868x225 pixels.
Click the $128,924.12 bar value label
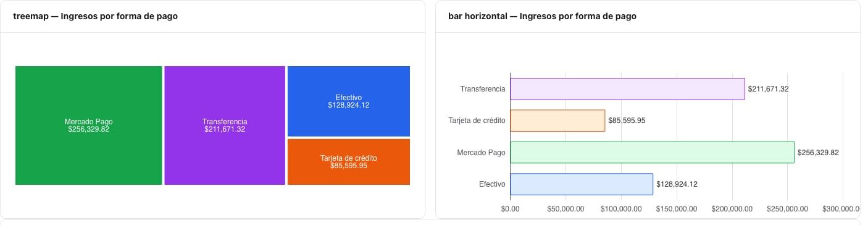point(677,184)
